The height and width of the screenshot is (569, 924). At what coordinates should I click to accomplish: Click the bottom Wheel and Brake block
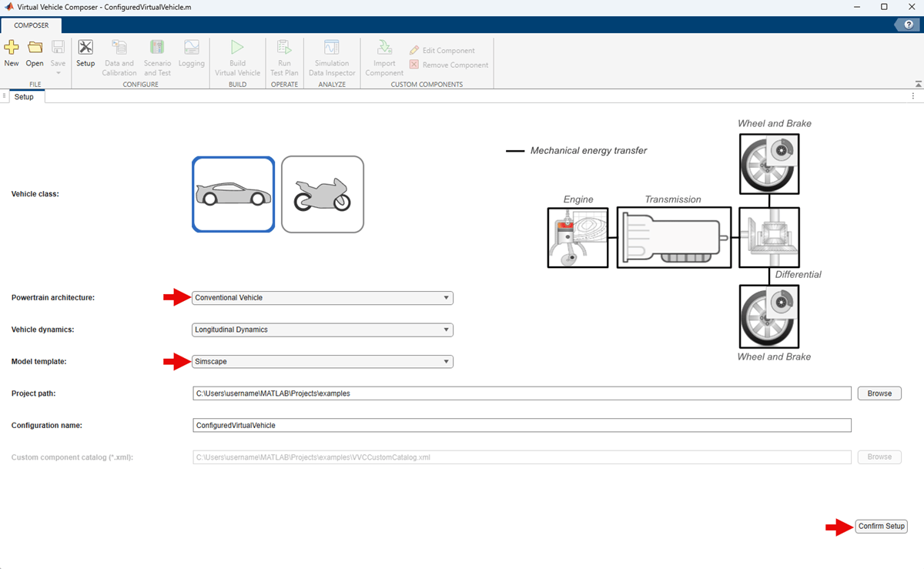tap(769, 315)
